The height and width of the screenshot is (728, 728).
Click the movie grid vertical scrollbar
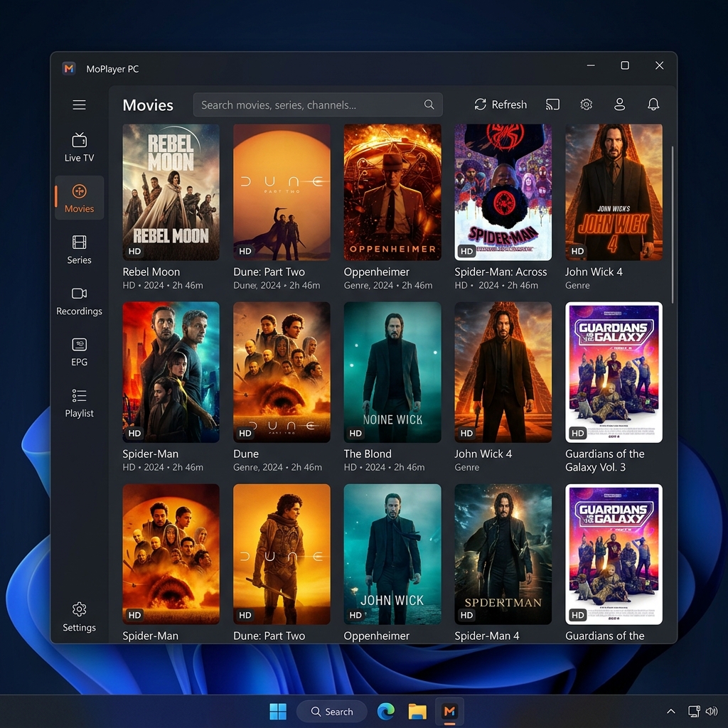pos(673,225)
